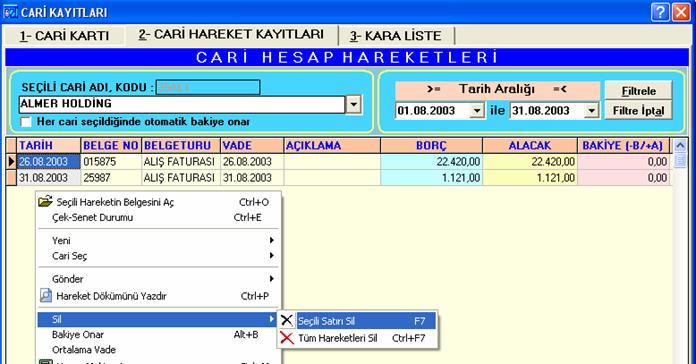
Task: Switch to the 1- CARİ KARTI tab
Action: click(64, 36)
